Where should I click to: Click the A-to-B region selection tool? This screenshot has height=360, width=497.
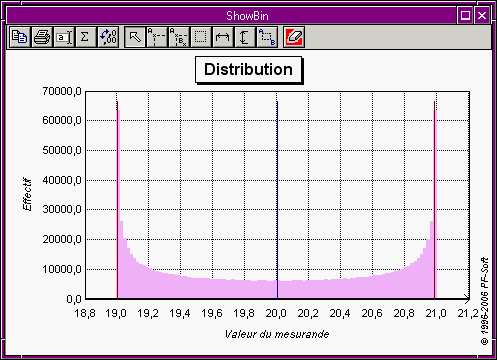coord(267,37)
